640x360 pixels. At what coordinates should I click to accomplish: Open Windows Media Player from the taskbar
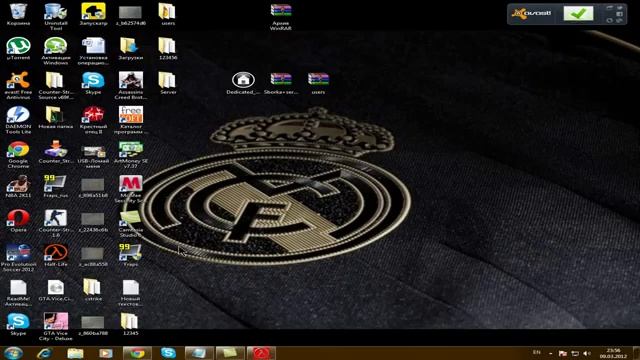coord(105,353)
